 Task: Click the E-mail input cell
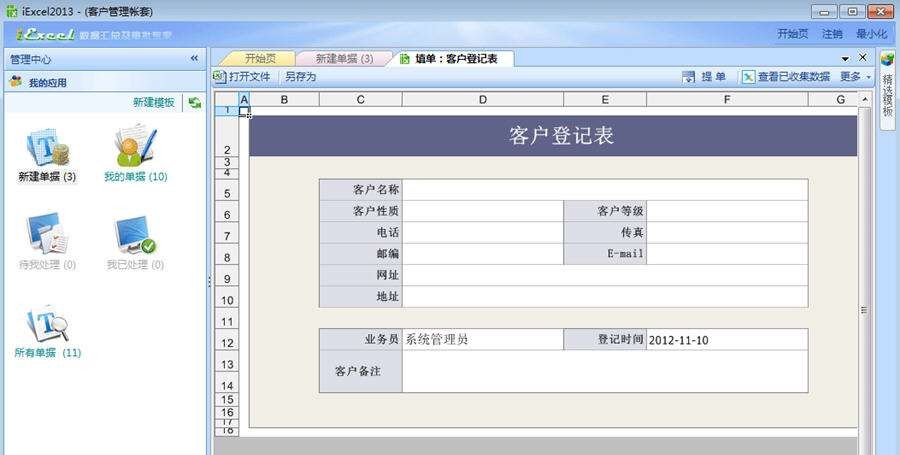pyautogui.click(x=727, y=254)
